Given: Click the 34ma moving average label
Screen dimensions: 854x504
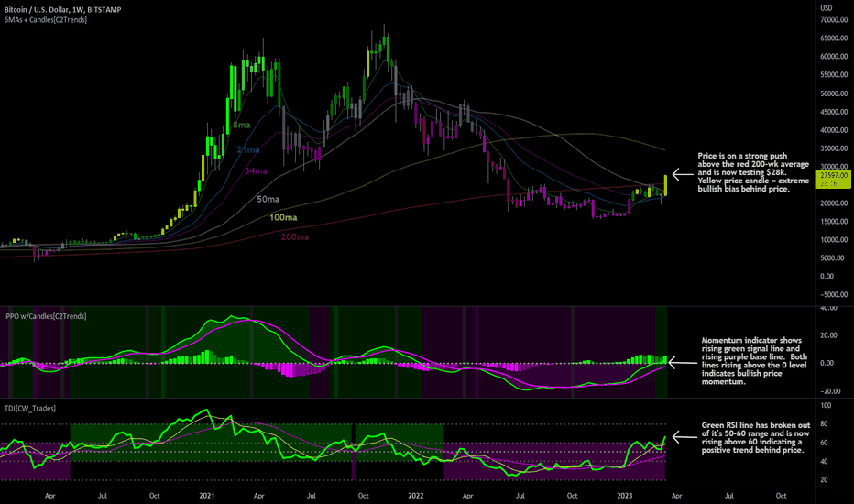Looking at the screenshot, I should click(x=256, y=171).
